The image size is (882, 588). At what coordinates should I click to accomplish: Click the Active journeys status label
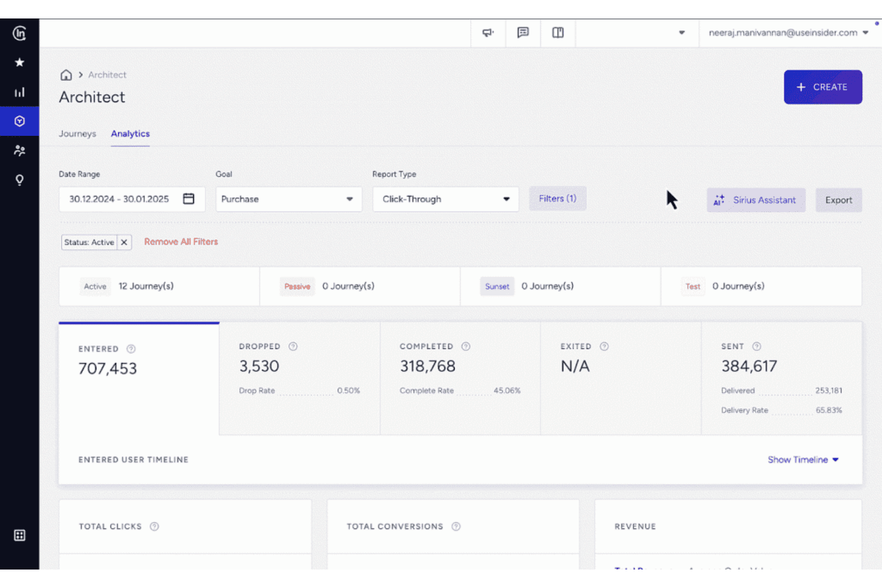(x=95, y=287)
